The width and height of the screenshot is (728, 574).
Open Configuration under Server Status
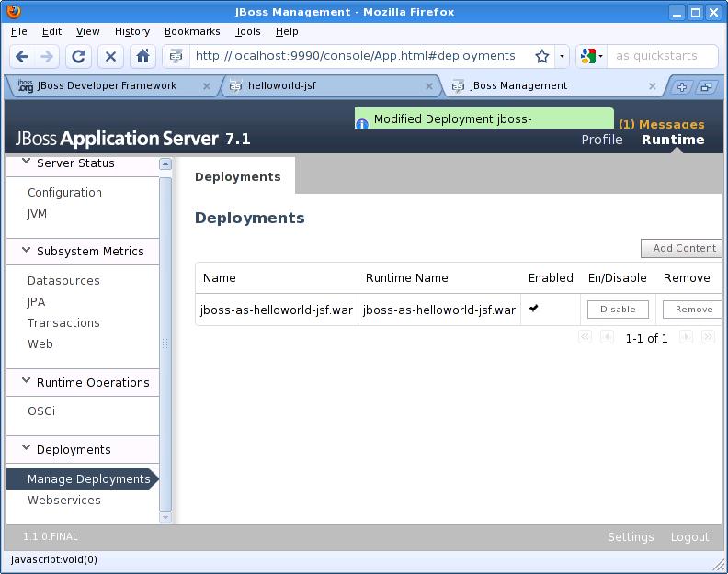[x=64, y=193]
